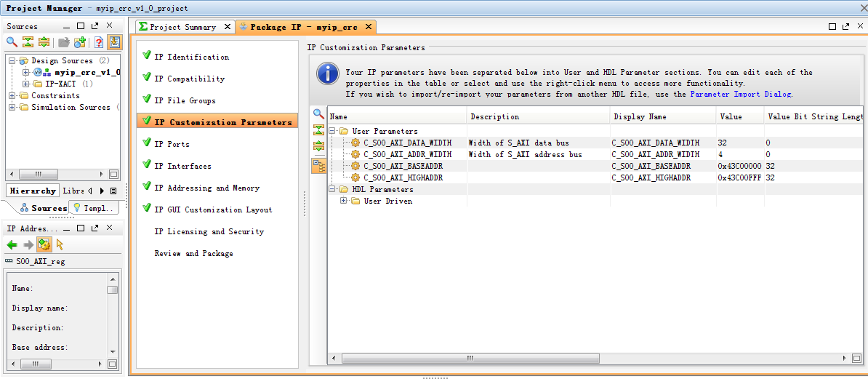
Task: Click the orange download-arrow icon in Sources toolbar
Action: 115,42
